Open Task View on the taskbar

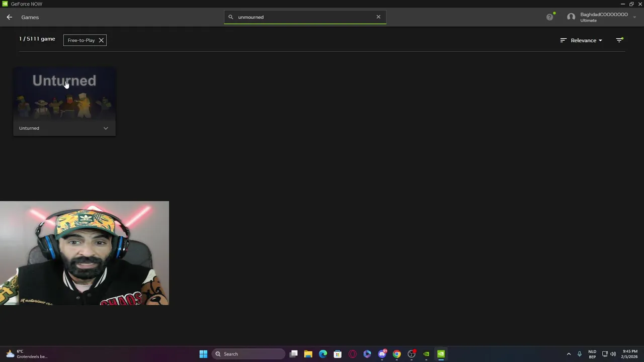click(294, 354)
